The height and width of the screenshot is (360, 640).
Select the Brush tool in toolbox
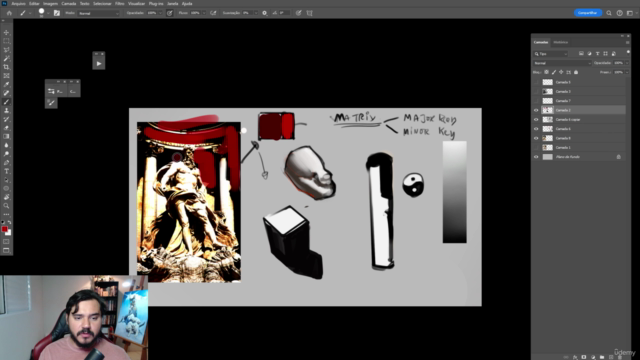pos(6,102)
